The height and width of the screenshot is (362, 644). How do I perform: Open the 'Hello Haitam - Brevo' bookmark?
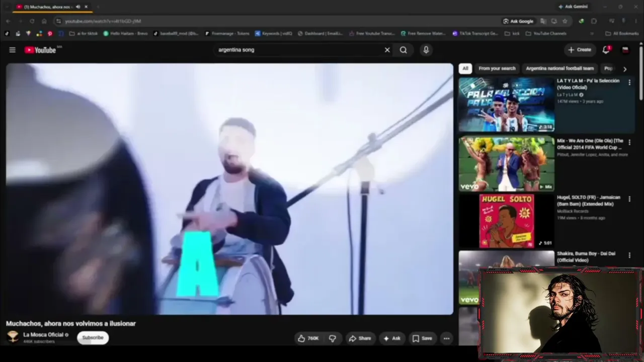[x=126, y=34]
